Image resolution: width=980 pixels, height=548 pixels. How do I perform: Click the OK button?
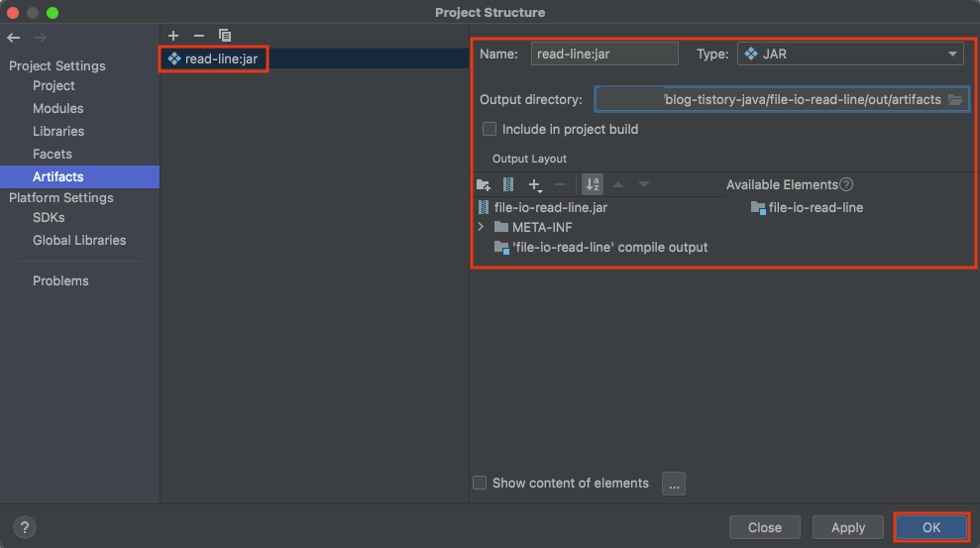931,527
